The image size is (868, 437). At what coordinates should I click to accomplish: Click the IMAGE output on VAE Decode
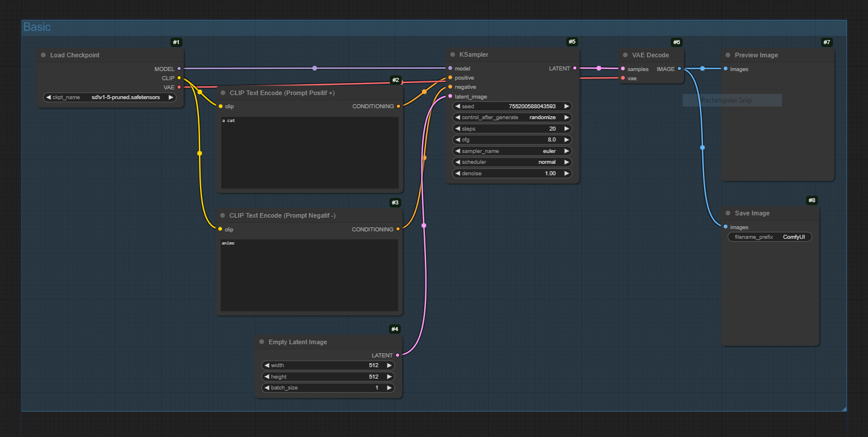(x=680, y=69)
